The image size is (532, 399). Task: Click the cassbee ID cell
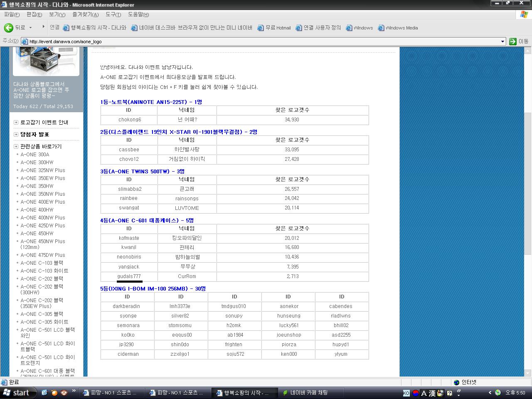pos(129,150)
